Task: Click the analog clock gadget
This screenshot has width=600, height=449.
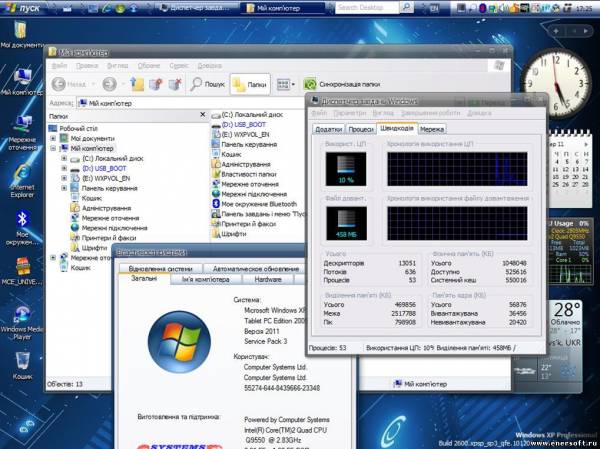Action: (556, 84)
